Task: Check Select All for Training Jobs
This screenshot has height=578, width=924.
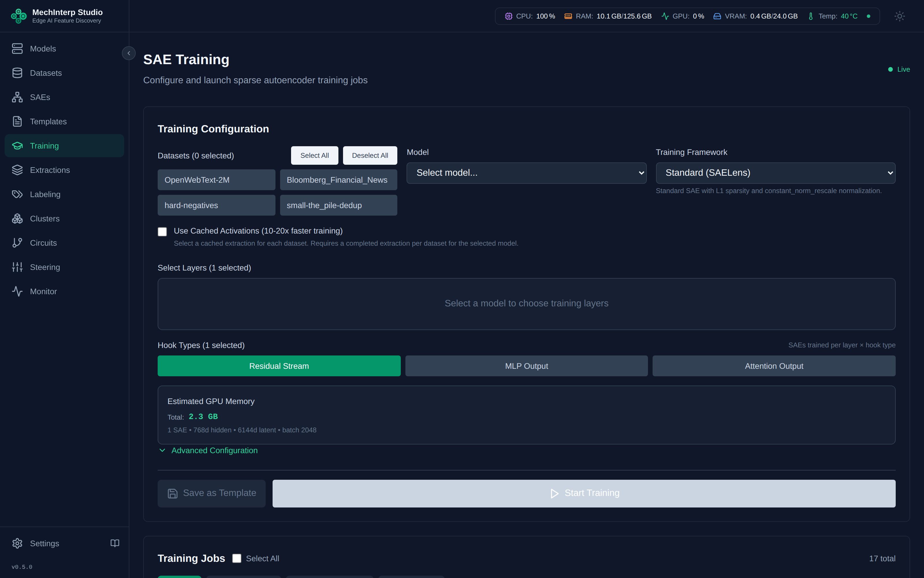Action: click(x=237, y=559)
